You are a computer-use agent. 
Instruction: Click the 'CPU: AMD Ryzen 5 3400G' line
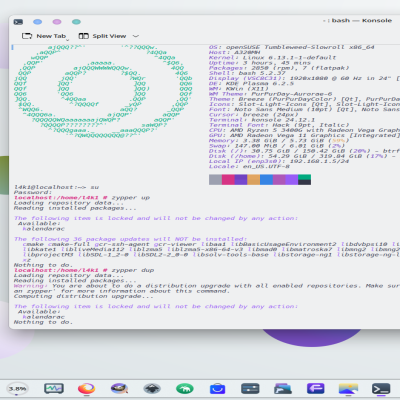click(x=304, y=130)
